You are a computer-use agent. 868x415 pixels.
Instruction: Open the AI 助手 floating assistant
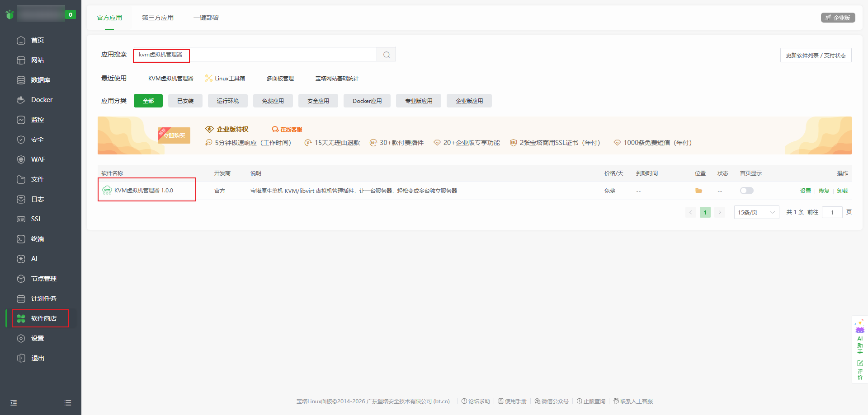point(860,337)
